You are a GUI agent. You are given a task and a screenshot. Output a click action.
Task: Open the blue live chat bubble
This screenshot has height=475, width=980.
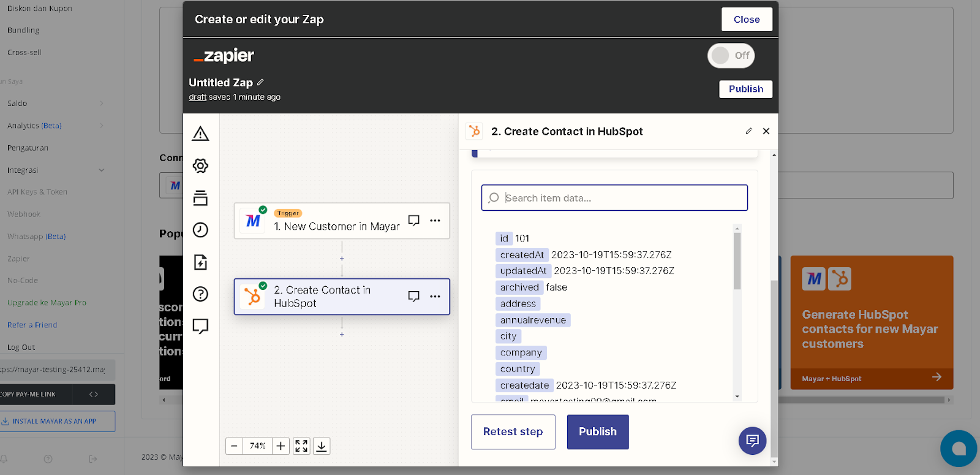pyautogui.click(x=959, y=449)
